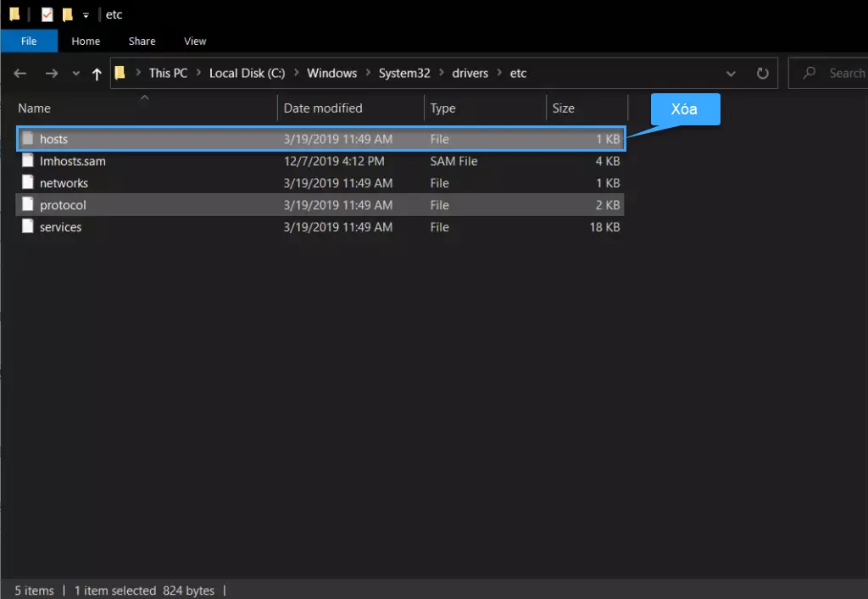Select the hosts file icon
This screenshot has width=868, height=599.
click(28, 139)
